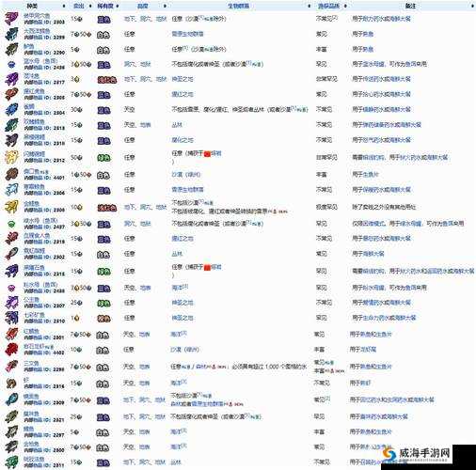This screenshot has width=476, height=470.
Task: Click the red Rock Lobster icon, ID 4402
Action: click(x=11, y=350)
